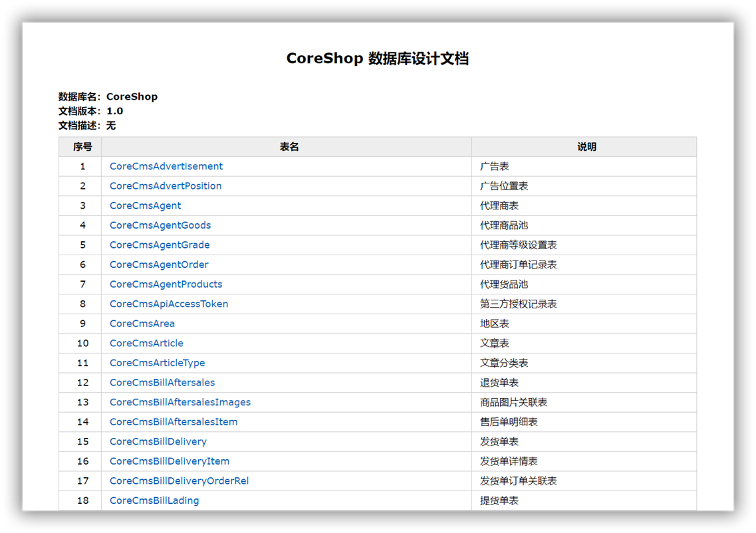Open the CoreCmsArticle table page
Screen dimensions: 756x533
(x=146, y=343)
